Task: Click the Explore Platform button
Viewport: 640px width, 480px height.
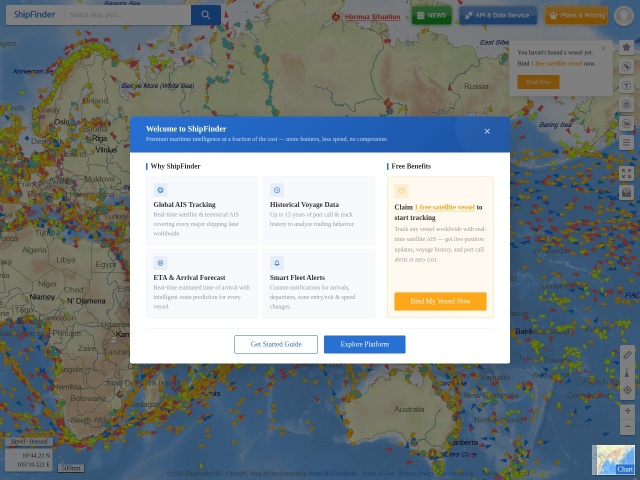Action: [364, 344]
